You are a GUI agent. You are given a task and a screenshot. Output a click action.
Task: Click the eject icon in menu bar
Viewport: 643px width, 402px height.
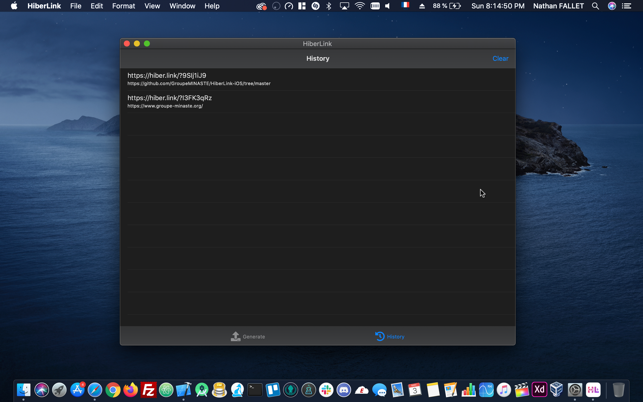(x=422, y=6)
